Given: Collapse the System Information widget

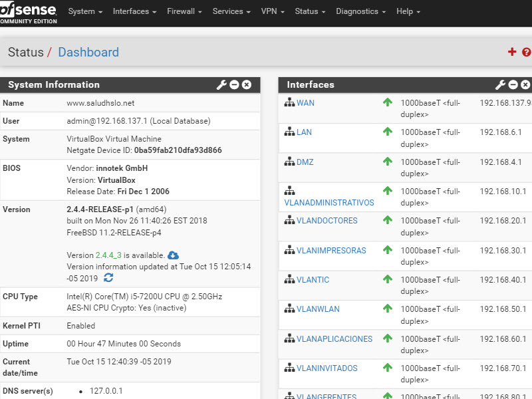Looking at the screenshot, I should click(x=234, y=84).
